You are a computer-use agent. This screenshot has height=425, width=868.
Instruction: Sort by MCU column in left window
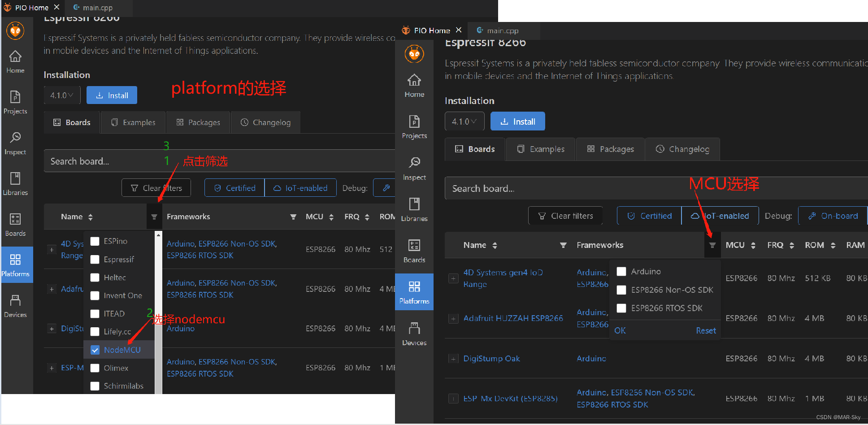(331, 217)
